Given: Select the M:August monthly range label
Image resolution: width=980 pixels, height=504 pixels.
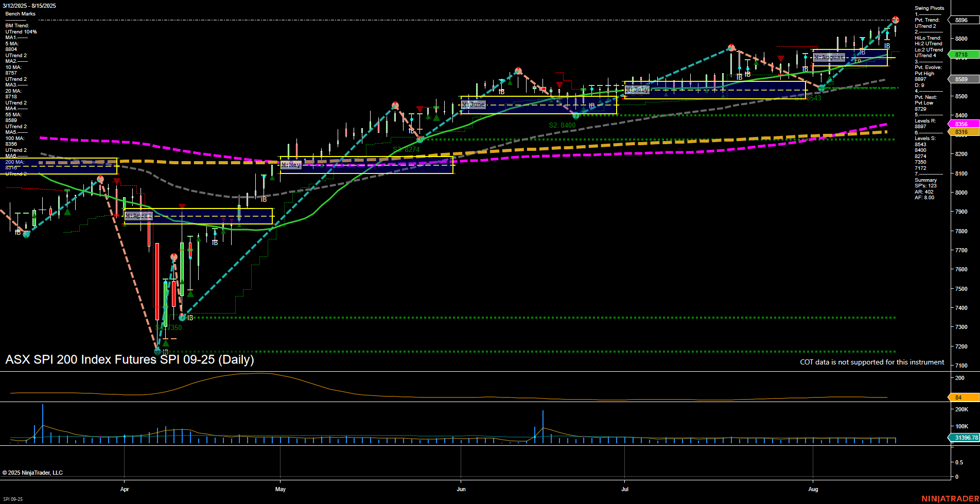Looking at the screenshot, I should click(829, 57).
